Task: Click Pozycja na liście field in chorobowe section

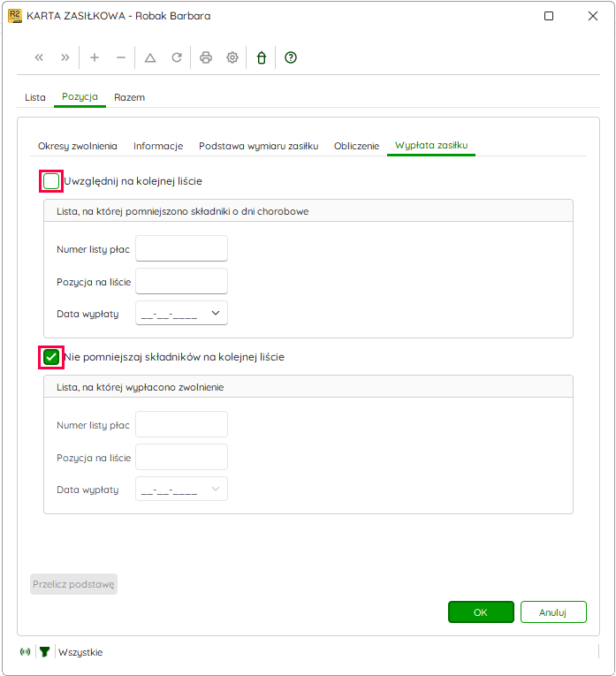Action: click(x=181, y=281)
